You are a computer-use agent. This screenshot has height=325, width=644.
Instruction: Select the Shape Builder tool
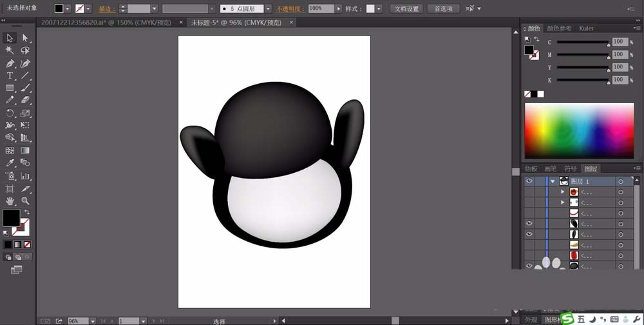[x=10, y=138]
